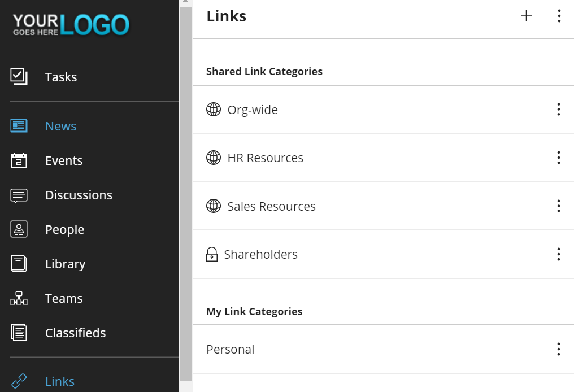574x392 pixels.
Task: Open the Discussions speech bubble icon
Action: [19, 195]
